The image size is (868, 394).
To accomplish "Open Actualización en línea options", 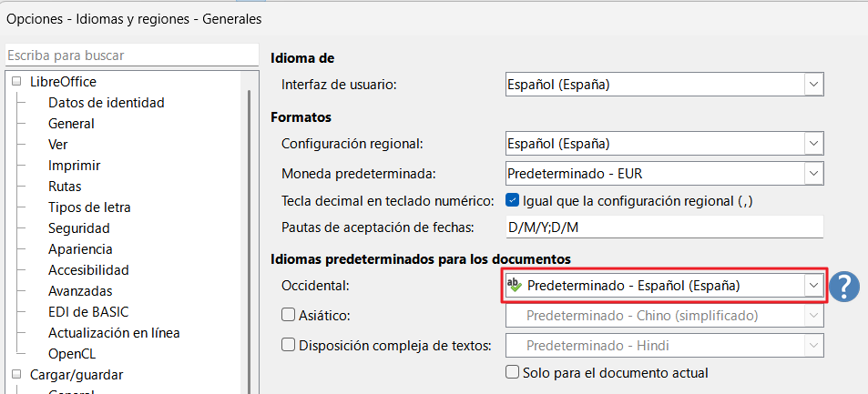I will pyautogui.click(x=114, y=333).
